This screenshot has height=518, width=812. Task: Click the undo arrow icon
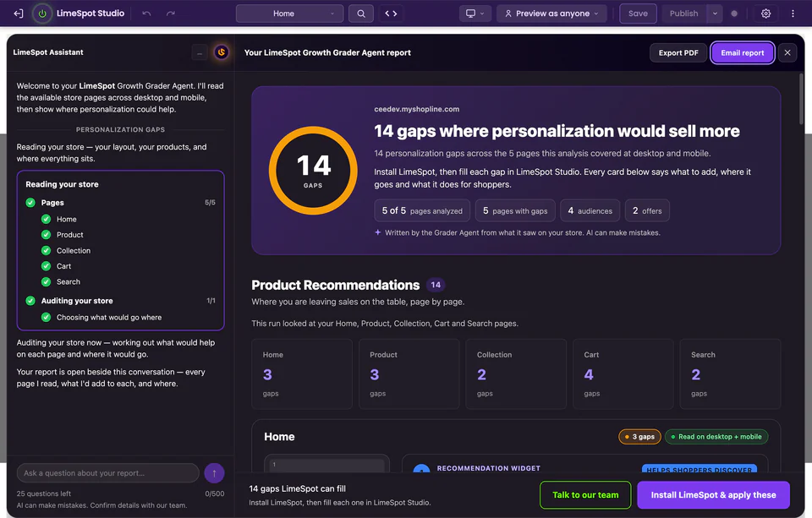click(146, 14)
